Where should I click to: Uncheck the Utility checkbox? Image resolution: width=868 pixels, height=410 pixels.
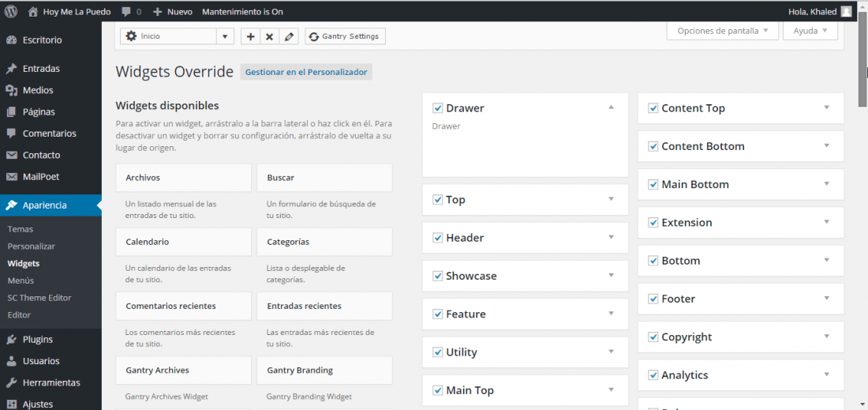click(438, 352)
